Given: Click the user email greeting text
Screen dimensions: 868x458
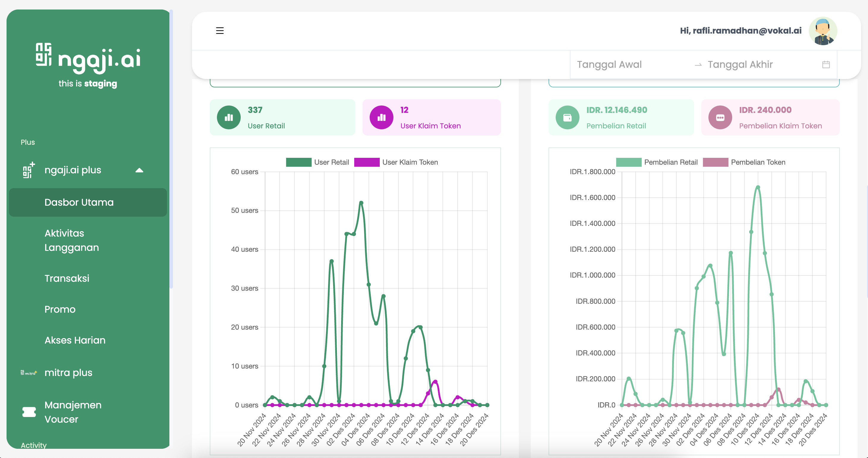Looking at the screenshot, I should point(741,31).
